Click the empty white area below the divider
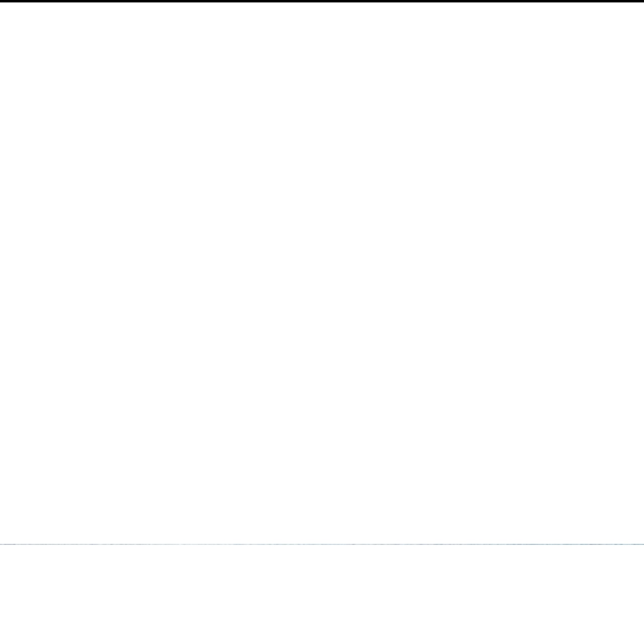The image size is (644, 644). pos(322,594)
